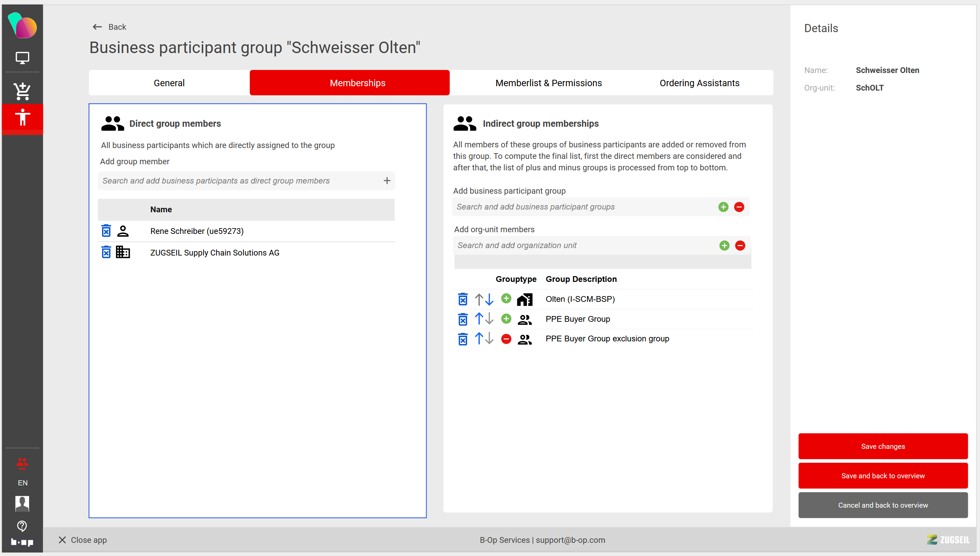Toggle plus sign on PPE Buyer Group

(x=506, y=319)
